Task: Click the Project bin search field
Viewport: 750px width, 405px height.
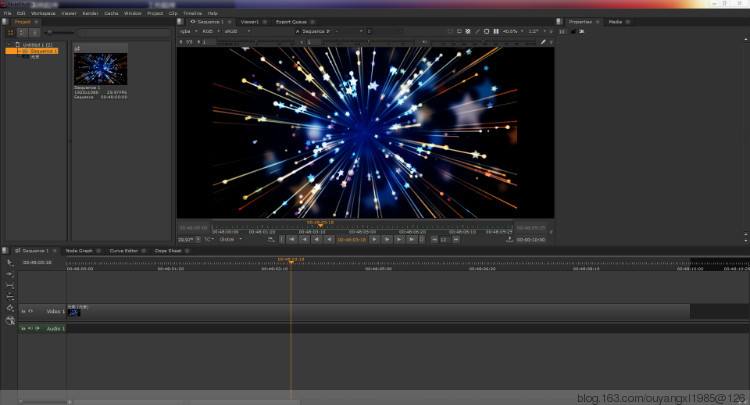Action: [125, 33]
